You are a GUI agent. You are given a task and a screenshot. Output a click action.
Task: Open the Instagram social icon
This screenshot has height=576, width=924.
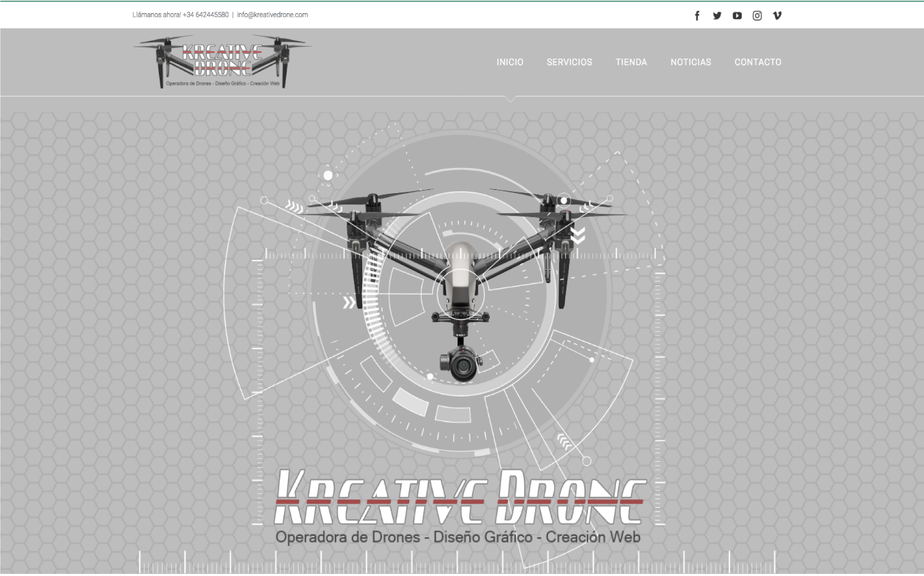(757, 15)
